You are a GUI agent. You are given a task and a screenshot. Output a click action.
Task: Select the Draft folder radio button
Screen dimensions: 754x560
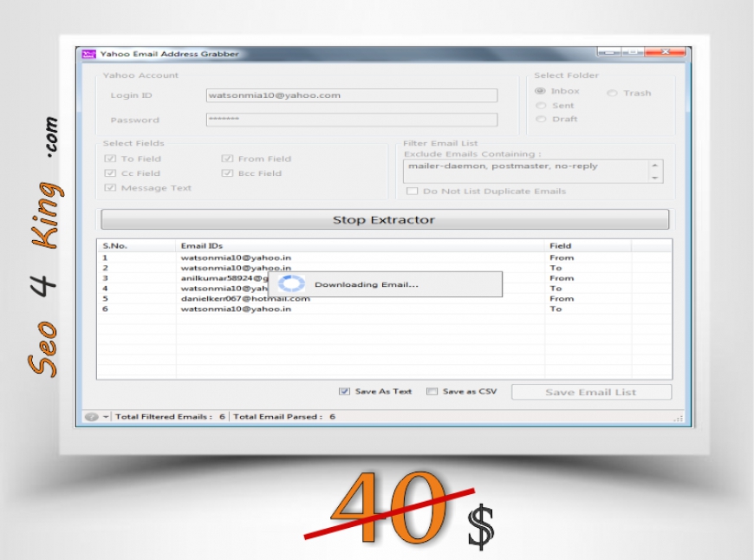point(541,119)
